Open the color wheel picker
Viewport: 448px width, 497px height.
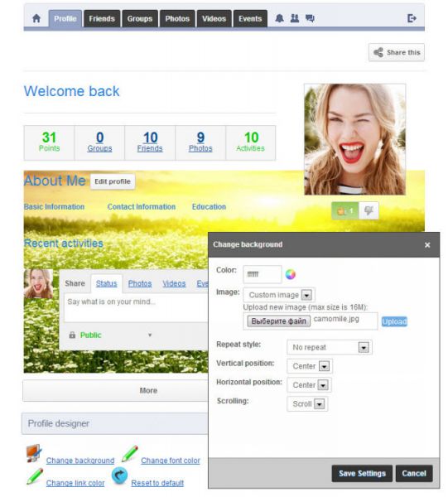(x=290, y=274)
